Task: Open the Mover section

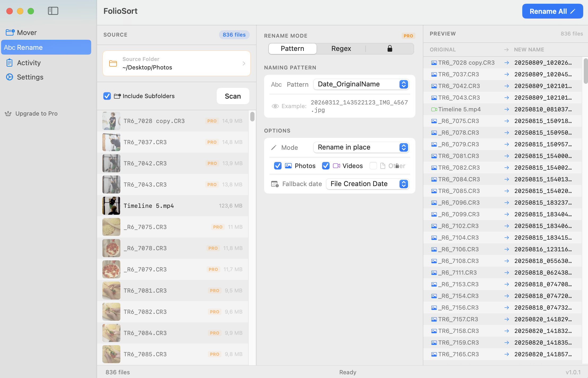Action: tap(46, 33)
